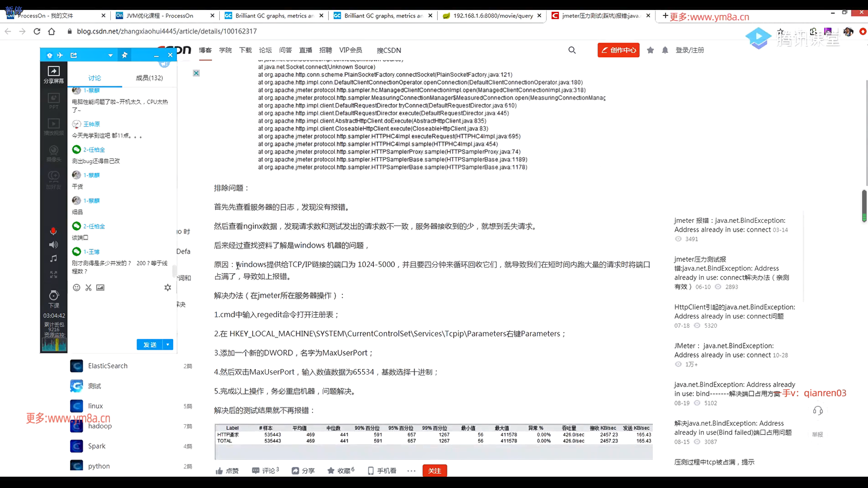Toggle the pin icon in chat titlebar
Image resolution: width=868 pixels, height=488 pixels.
click(125, 55)
